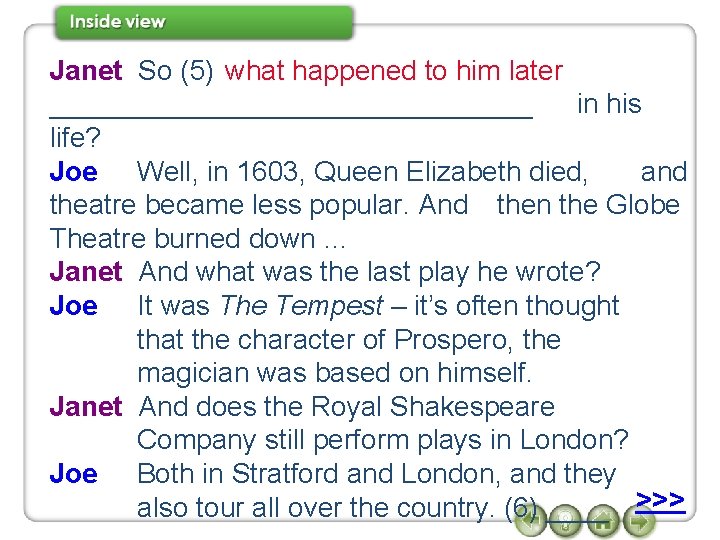Click the red answer 'what happened to him later'

click(394, 71)
